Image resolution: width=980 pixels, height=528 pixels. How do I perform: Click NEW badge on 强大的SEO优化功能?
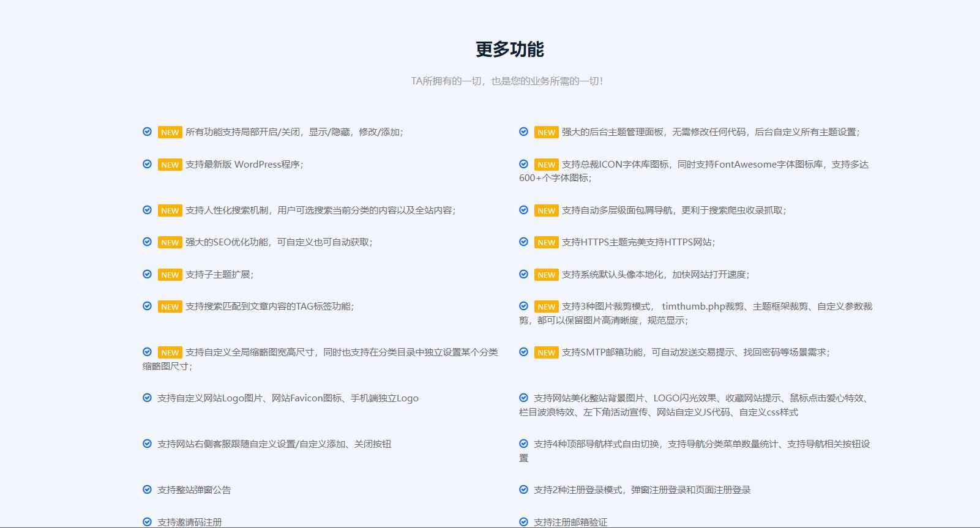(170, 242)
